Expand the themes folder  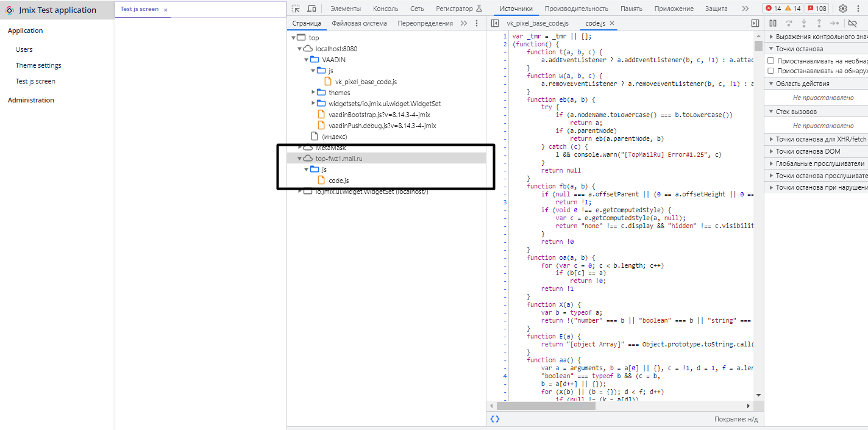[x=313, y=93]
